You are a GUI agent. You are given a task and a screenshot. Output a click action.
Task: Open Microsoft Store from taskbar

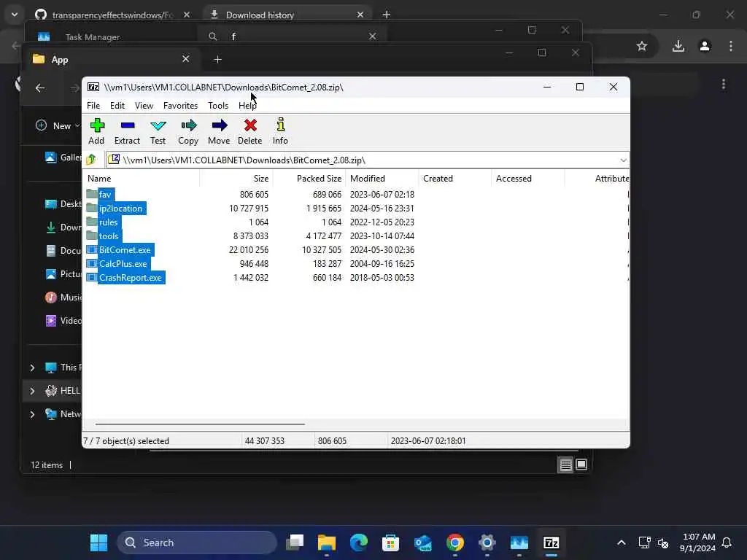coord(390,542)
